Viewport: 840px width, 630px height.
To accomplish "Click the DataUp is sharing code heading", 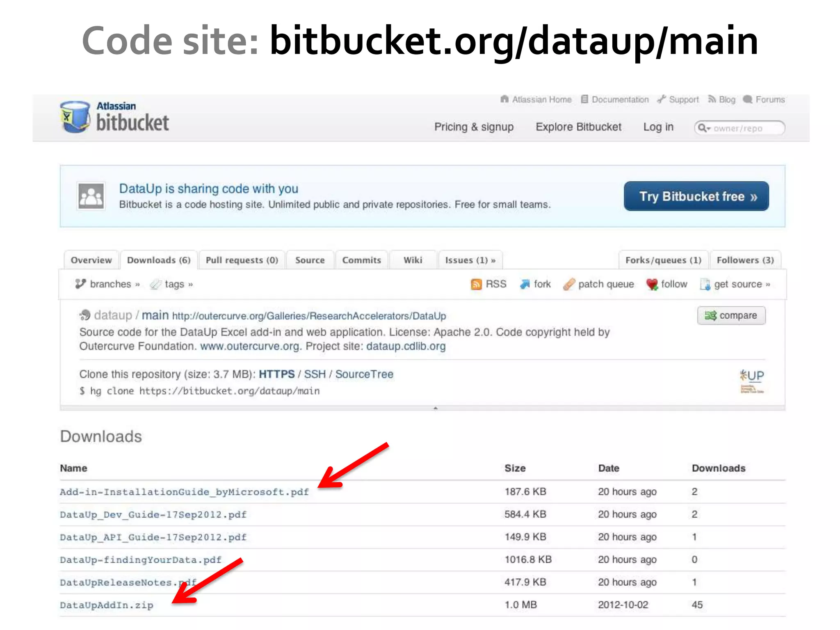I will click(208, 189).
